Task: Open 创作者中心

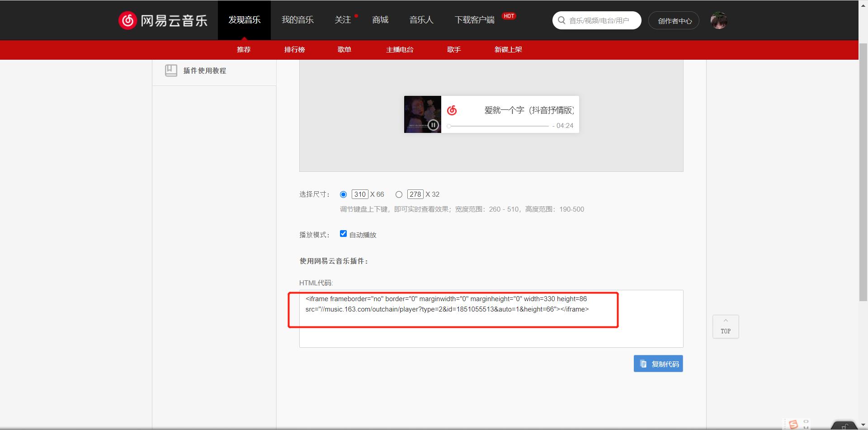Action: tap(674, 21)
